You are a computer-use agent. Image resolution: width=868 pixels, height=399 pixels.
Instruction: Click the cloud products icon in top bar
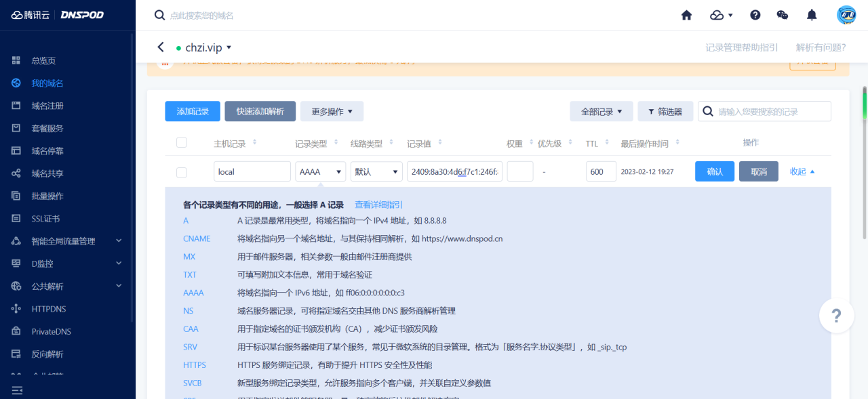[x=717, y=14]
